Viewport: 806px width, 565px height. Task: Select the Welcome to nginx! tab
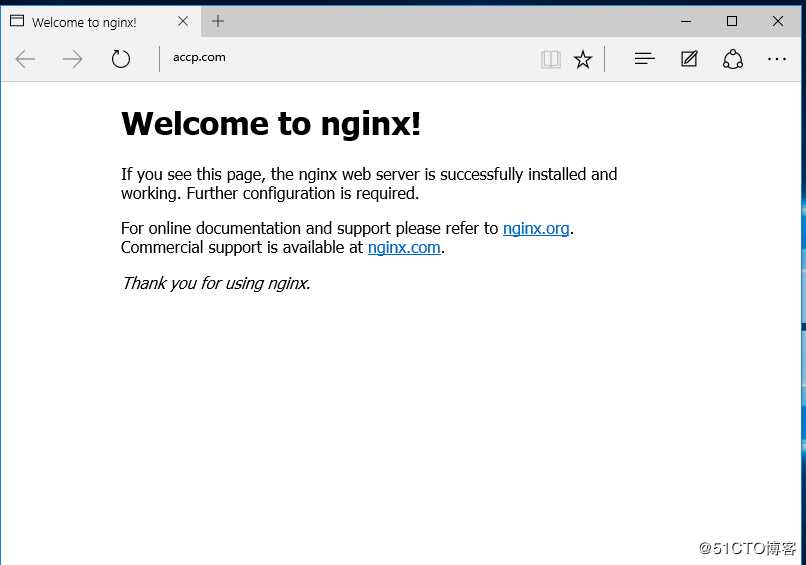tap(101, 22)
